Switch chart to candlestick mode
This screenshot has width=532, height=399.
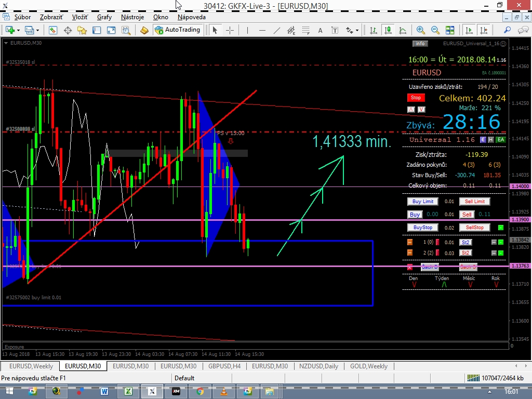coord(388,30)
